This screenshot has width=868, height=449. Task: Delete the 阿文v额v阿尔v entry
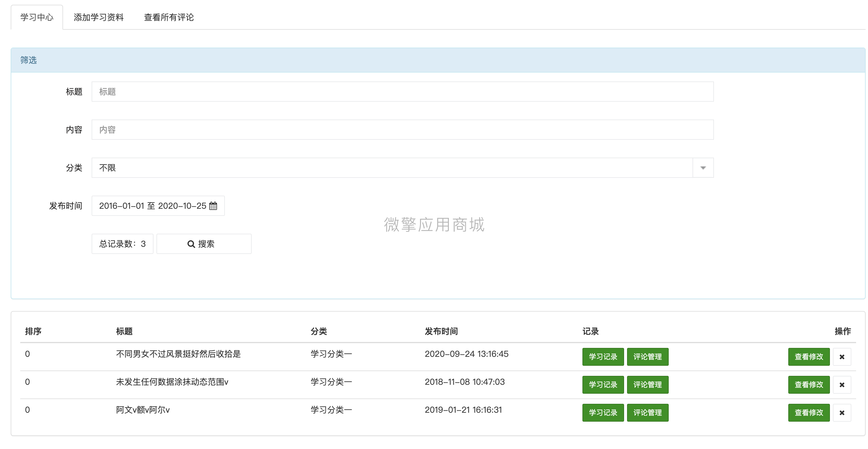click(x=842, y=413)
